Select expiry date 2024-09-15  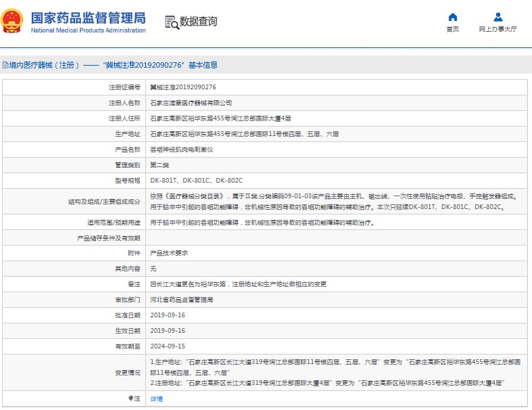tap(168, 346)
